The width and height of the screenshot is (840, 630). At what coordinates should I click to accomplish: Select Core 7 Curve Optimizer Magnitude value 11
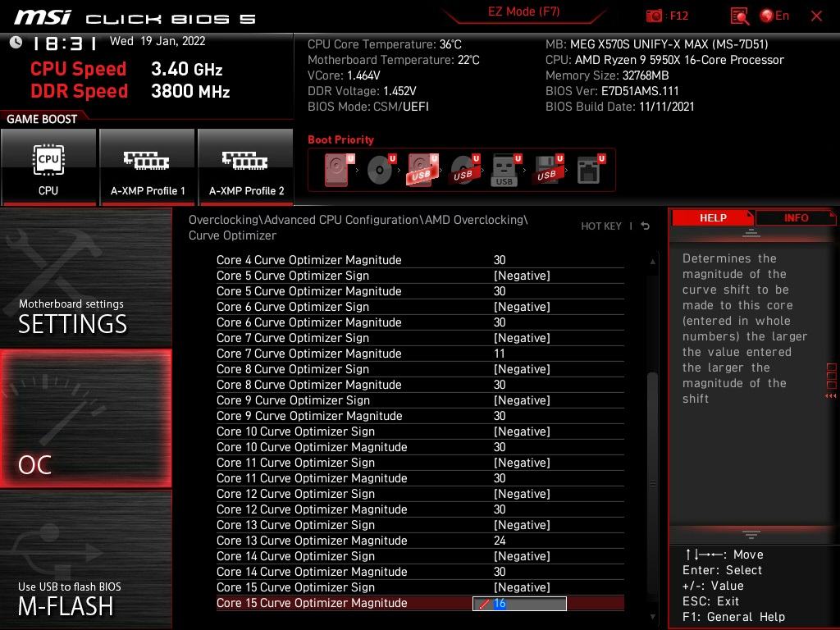(x=500, y=354)
